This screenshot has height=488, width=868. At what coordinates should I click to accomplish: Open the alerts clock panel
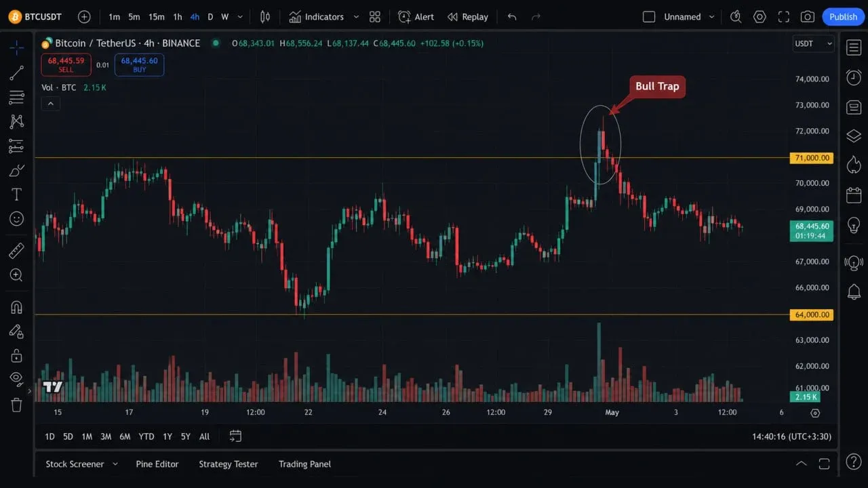[x=854, y=77]
